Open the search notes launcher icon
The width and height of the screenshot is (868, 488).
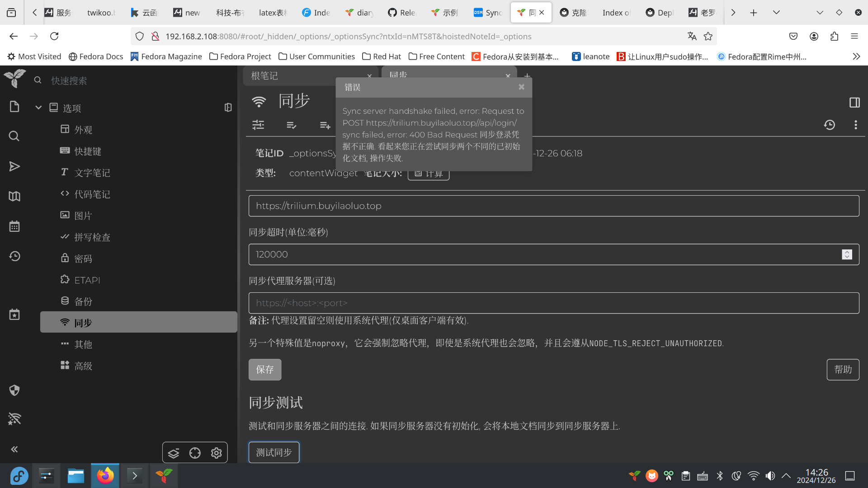tap(14, 136)
